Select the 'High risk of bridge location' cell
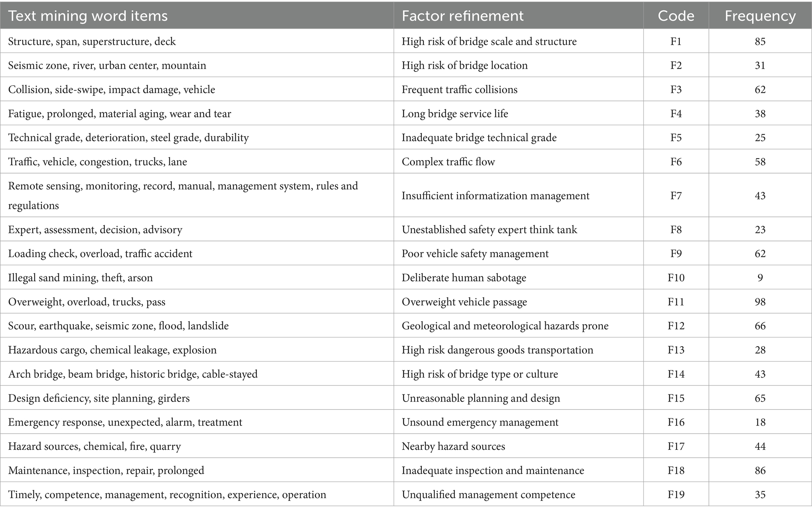 point(464,65)
